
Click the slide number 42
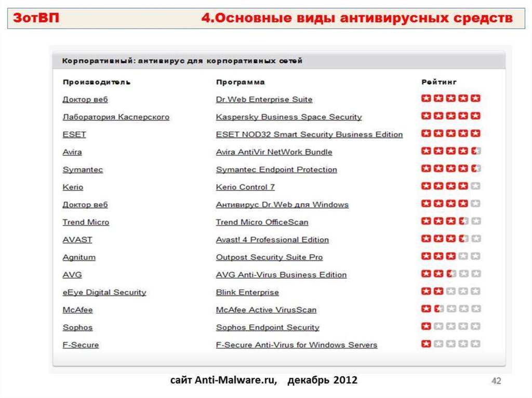496,381
